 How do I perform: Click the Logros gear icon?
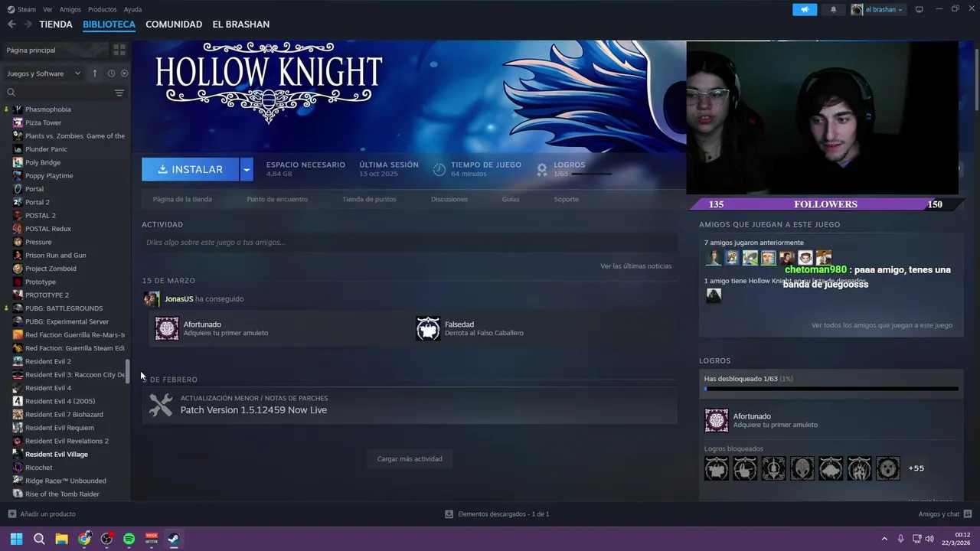click(542, 169)
